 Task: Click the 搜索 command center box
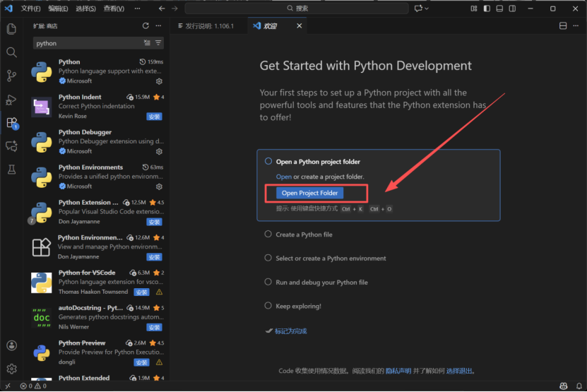point(297,8)
